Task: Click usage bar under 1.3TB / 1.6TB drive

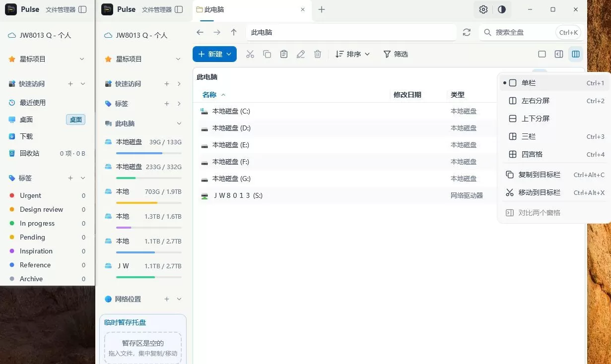Action: point(149,228)
